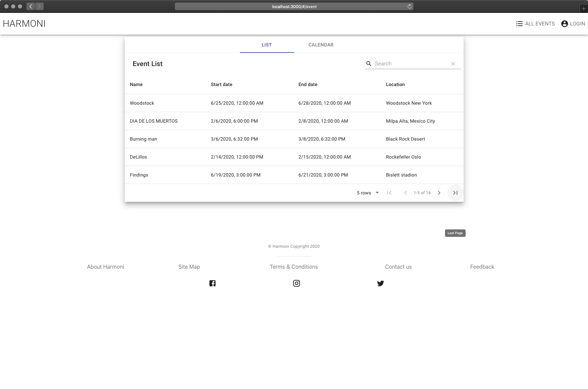Click Rockefeller Oslo location cell
This screenshot has height=389, width=588.
coord(403,157)
